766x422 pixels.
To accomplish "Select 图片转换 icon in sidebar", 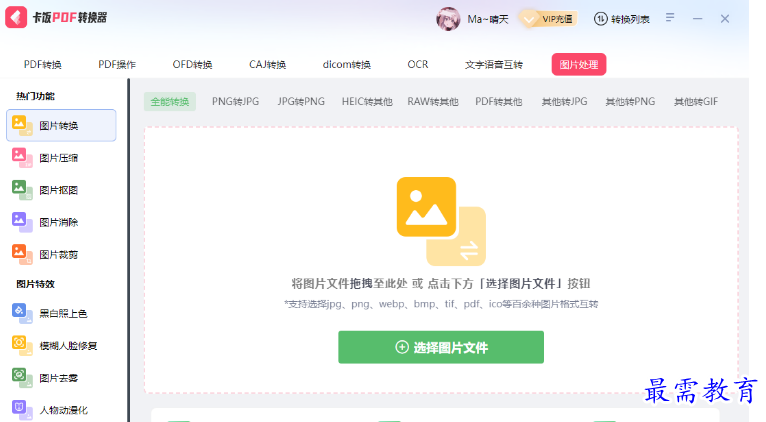I will (22, 126).
